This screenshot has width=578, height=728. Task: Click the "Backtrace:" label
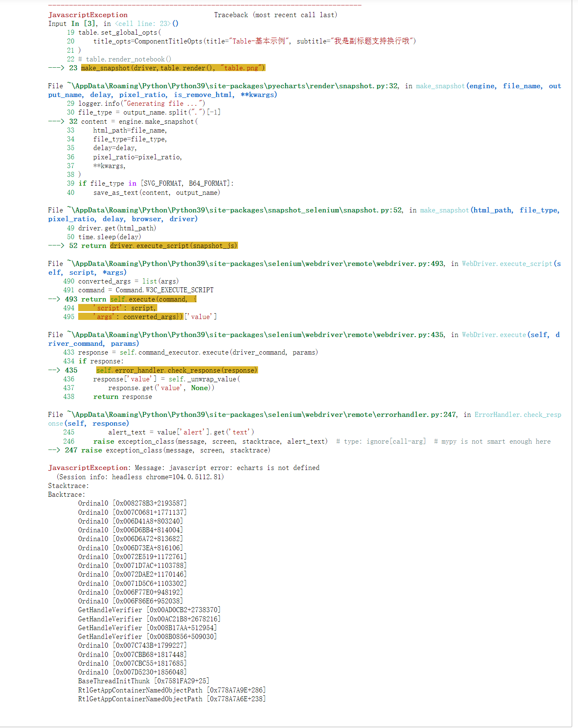pos(66,495)
